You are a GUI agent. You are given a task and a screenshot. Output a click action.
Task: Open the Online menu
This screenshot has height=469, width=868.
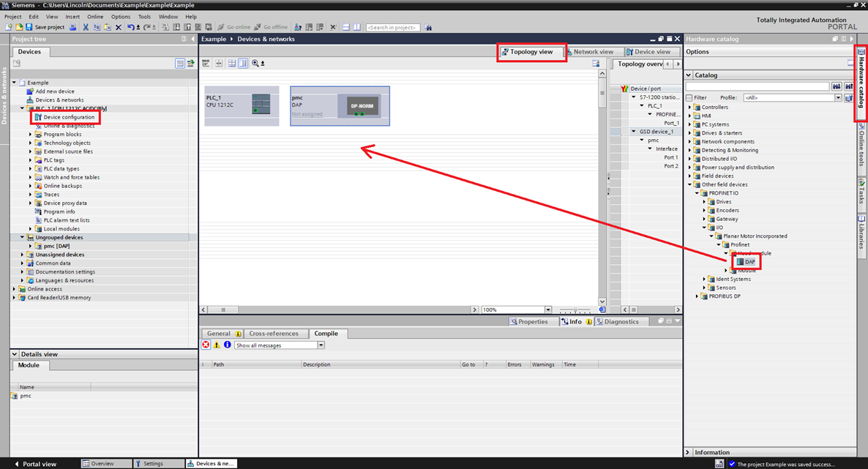[x=95, y=16]
